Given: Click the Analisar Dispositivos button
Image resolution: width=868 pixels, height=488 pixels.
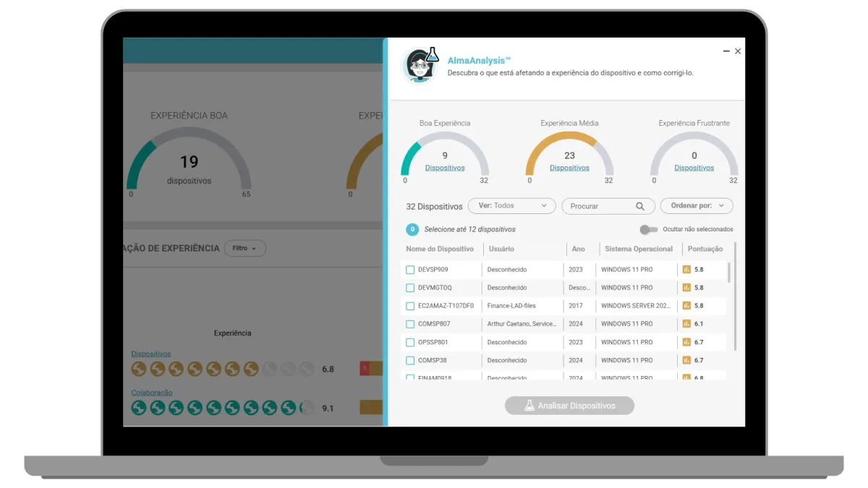Looking at the screenshot, I should [x=569, y=406].
